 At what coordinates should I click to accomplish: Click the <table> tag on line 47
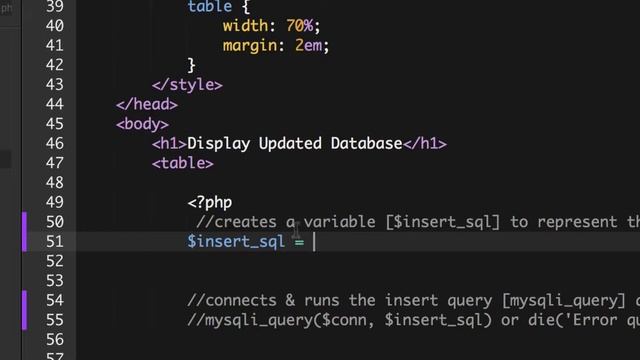182,163
